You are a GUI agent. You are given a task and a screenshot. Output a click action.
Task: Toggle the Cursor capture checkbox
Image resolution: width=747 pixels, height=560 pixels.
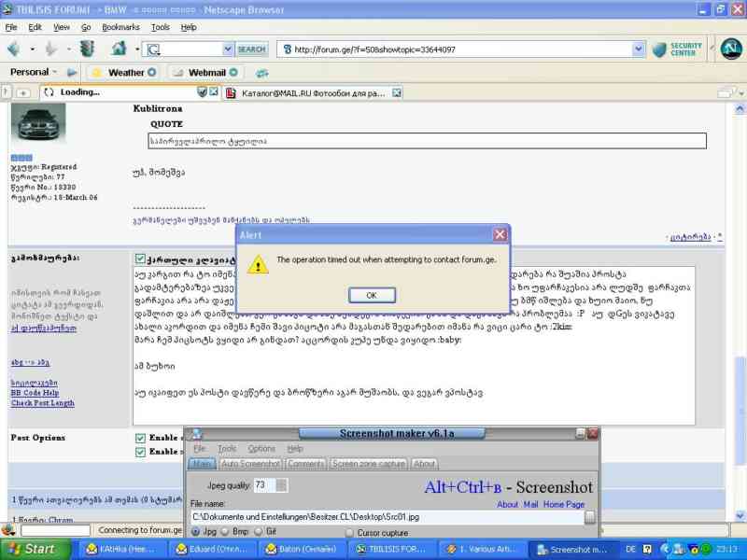[x=349, y=532]
